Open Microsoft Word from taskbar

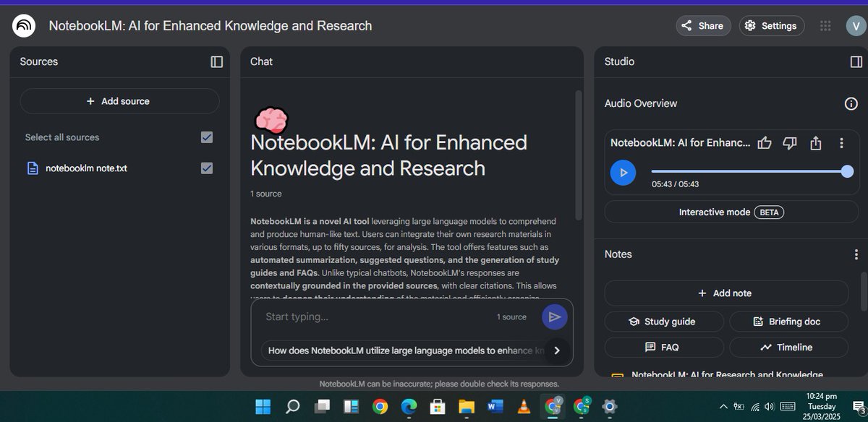pos(495,407)
